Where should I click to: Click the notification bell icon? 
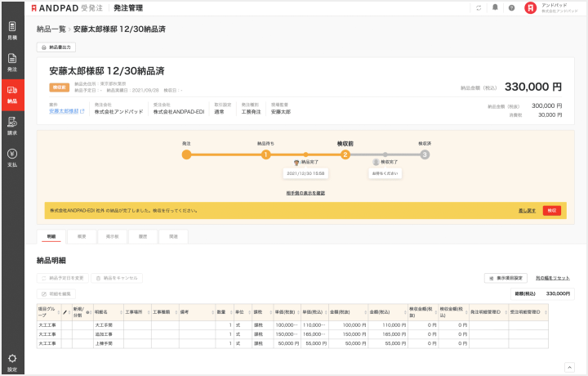click(x=495, y=8)
